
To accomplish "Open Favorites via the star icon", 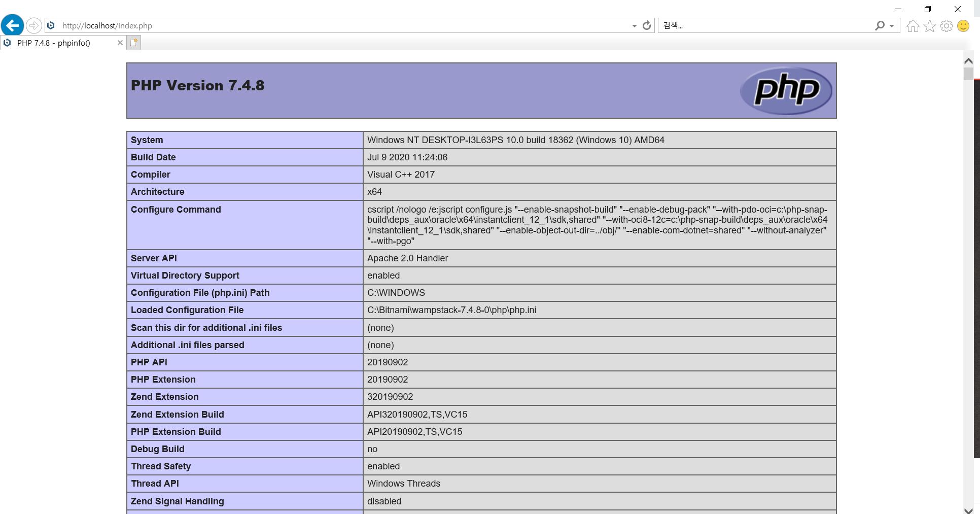I will coord(929,25).
